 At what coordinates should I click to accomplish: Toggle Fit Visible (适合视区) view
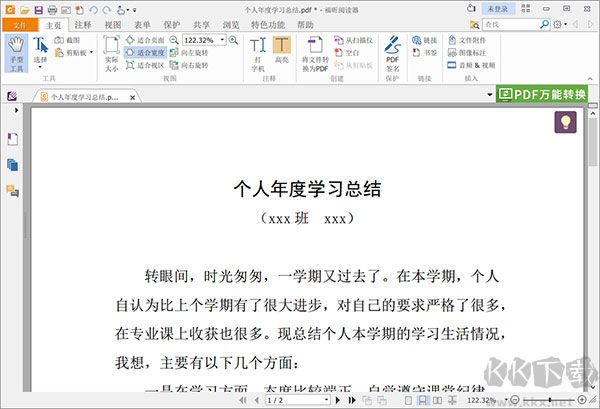click(146, 66)
